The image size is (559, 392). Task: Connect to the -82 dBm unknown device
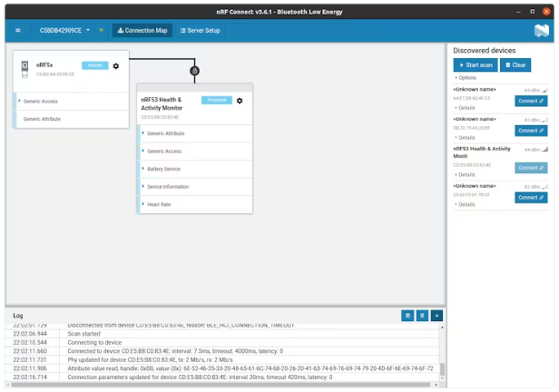[531, 198]
